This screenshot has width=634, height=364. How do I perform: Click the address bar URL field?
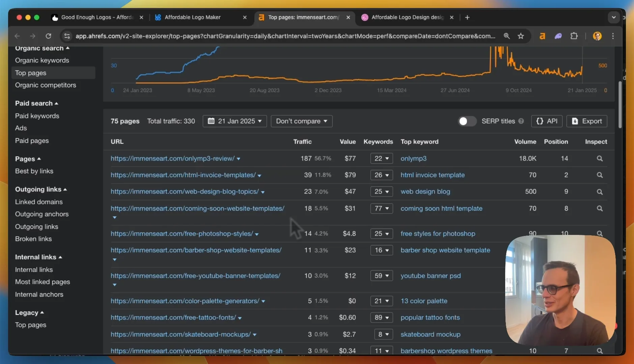[285, 36]
